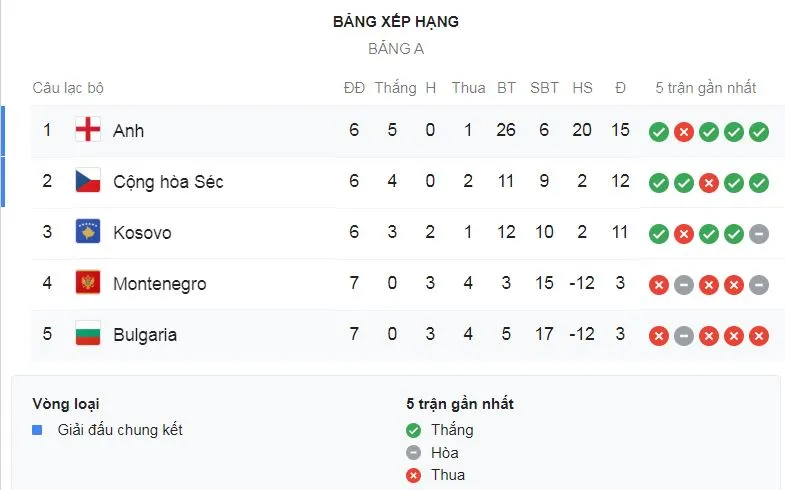Click the gray Hòa legend icon

click(x=414, y=453)
